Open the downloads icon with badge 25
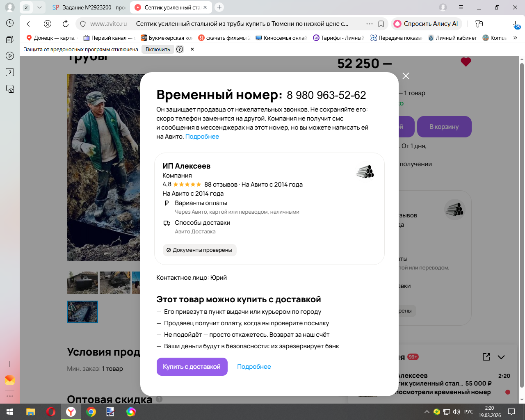The image size is (525, 420). click(516, 25)
